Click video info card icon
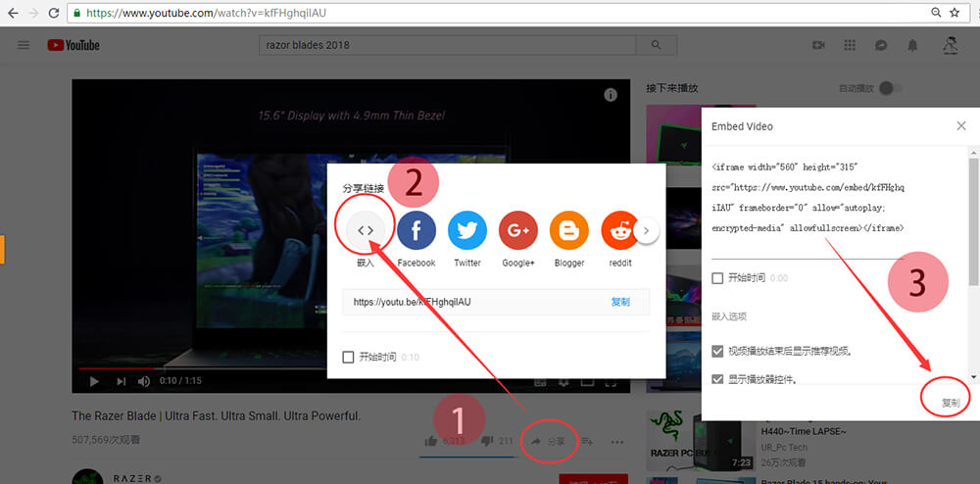Screen dimensions: 980x484 611,95
